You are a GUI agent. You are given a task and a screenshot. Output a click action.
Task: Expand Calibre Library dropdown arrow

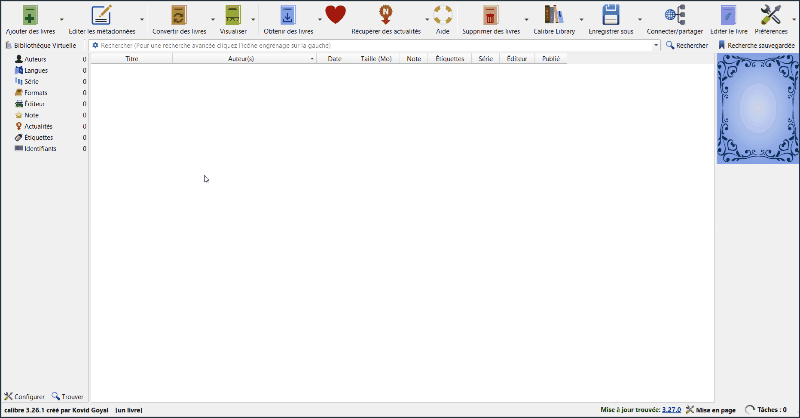(581, 19)
